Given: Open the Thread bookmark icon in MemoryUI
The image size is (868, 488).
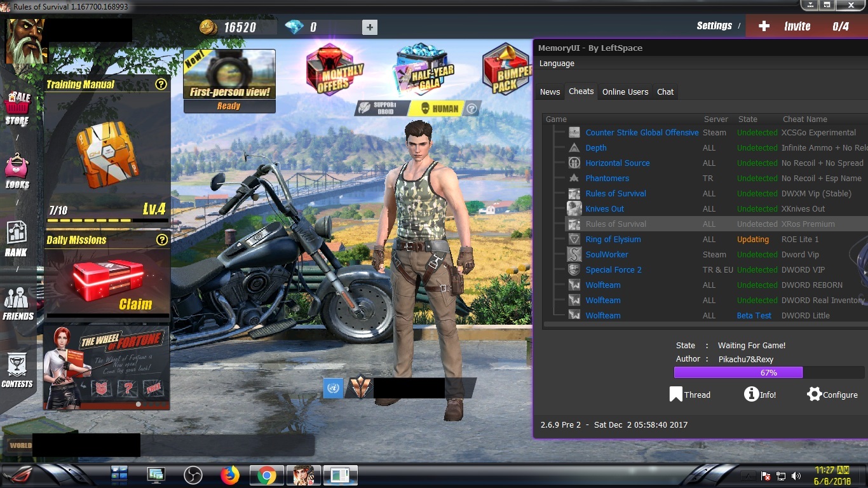Looking at the screenshot, I should pos(676,395).
